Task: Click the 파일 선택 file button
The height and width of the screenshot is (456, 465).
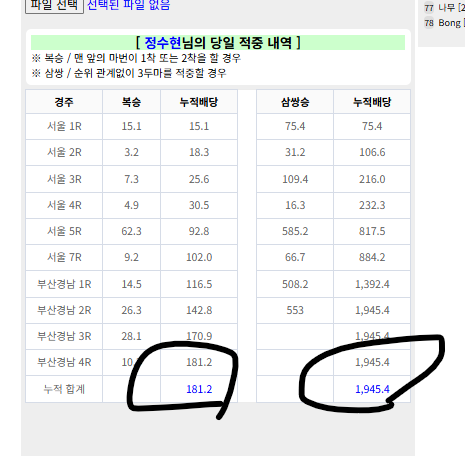Action: [54, 5]
